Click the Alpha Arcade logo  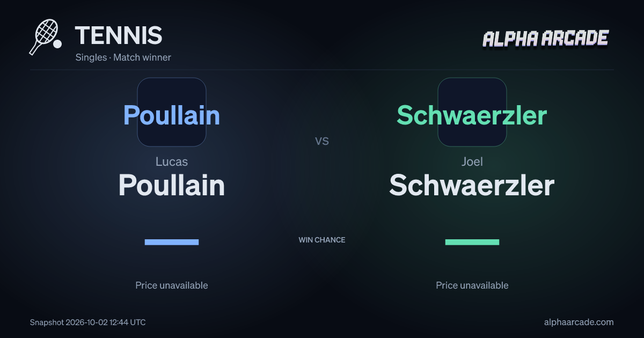click(x=546, y=39)
